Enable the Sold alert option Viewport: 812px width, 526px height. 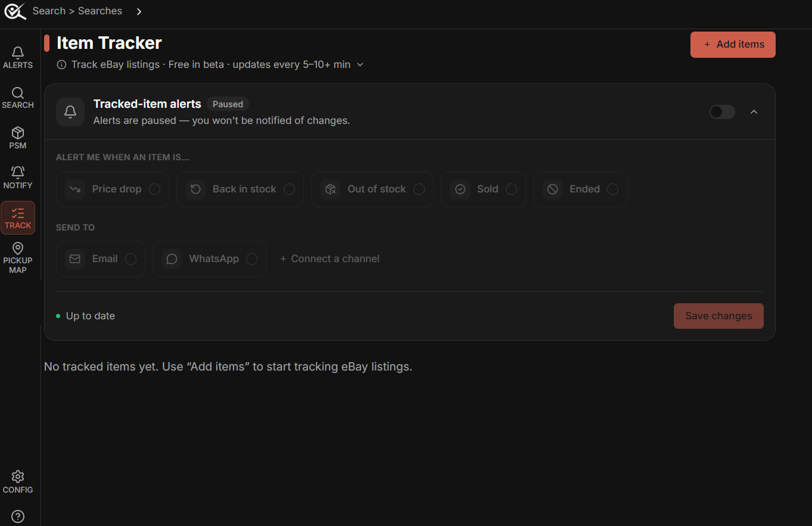483,189
